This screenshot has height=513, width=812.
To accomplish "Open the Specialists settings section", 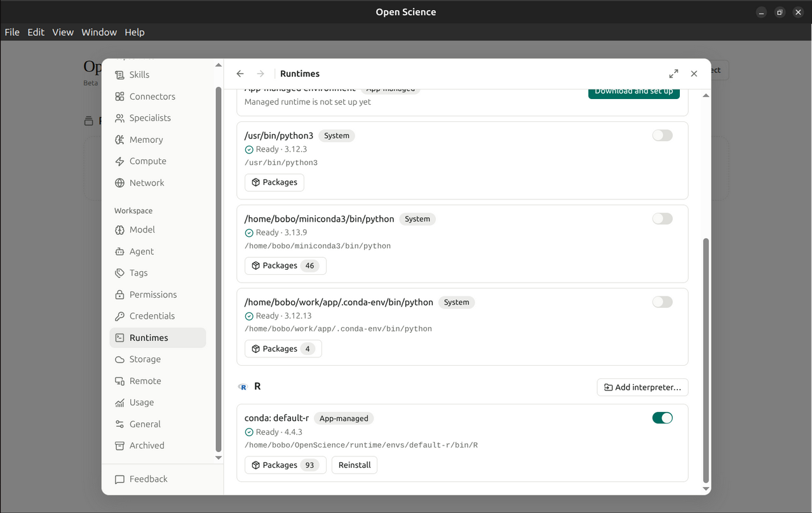I will pyautogui.click(x=158, y=118).
